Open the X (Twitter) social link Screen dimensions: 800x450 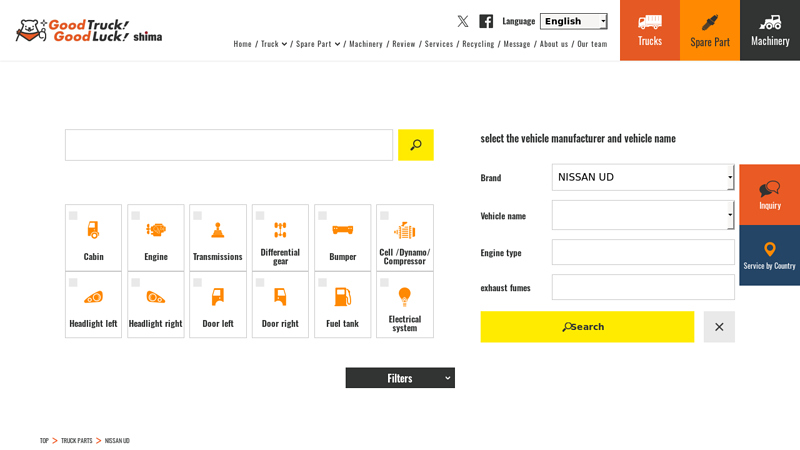(x=463, y=21)
